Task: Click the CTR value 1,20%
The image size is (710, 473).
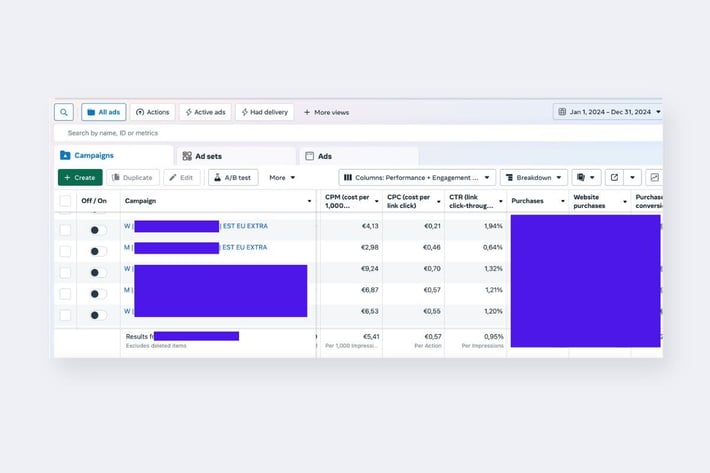Action: point(493,311)
